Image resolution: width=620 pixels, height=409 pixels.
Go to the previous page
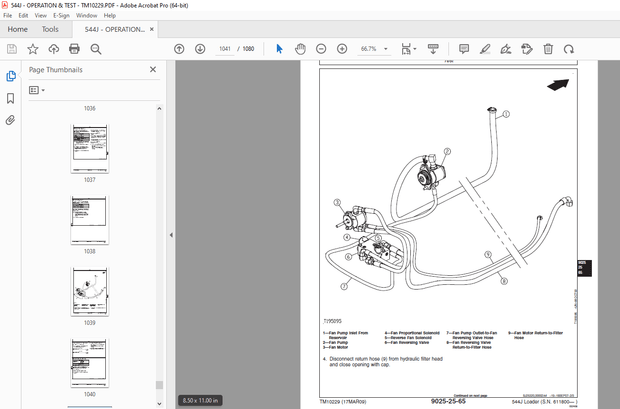pyautogui.click(x=179, y=49)
